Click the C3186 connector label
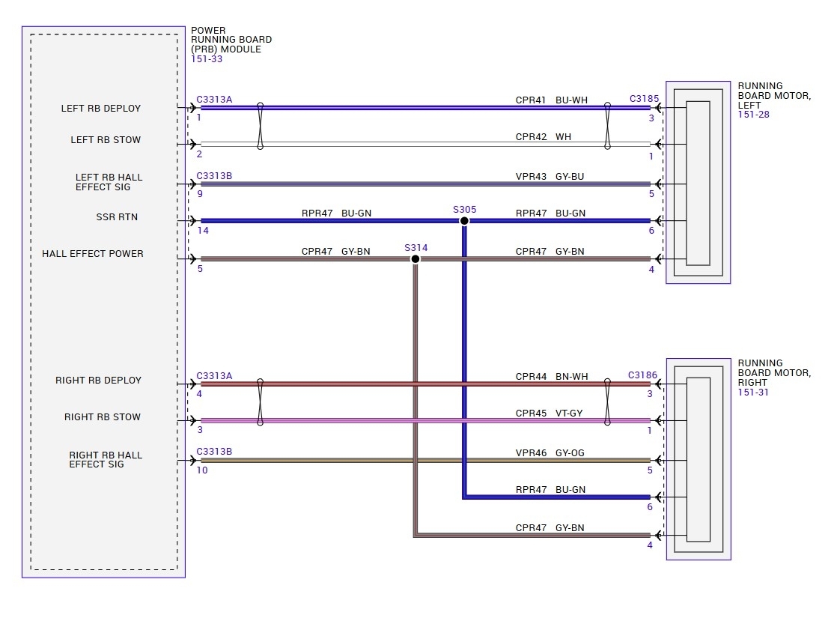Image resolution: width=840 pixels, height=624 pixels. tap(642, 375)
